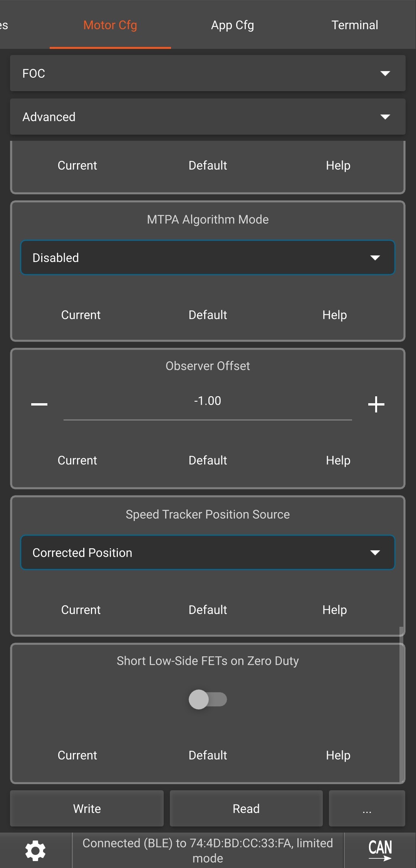Toggle Short Low-Side FETs on Zero Duty
The height and width of the screenshot is (868, 416).
pos(208,699)
